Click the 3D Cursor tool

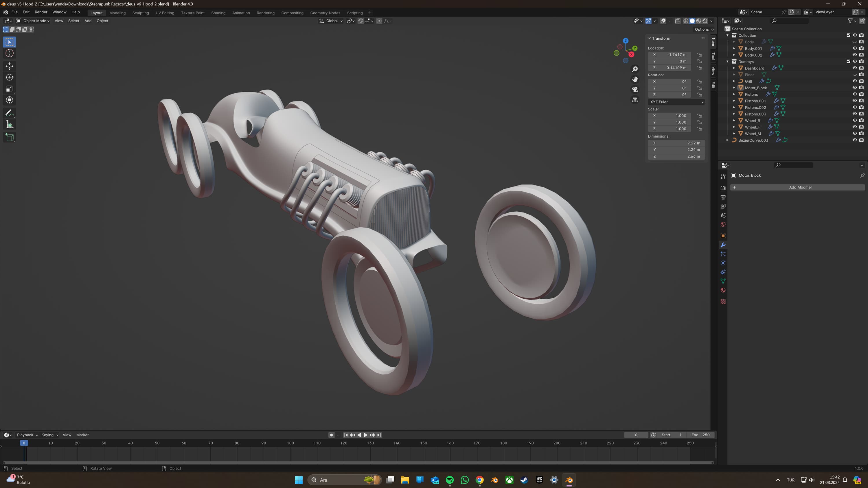coord(10,53)
